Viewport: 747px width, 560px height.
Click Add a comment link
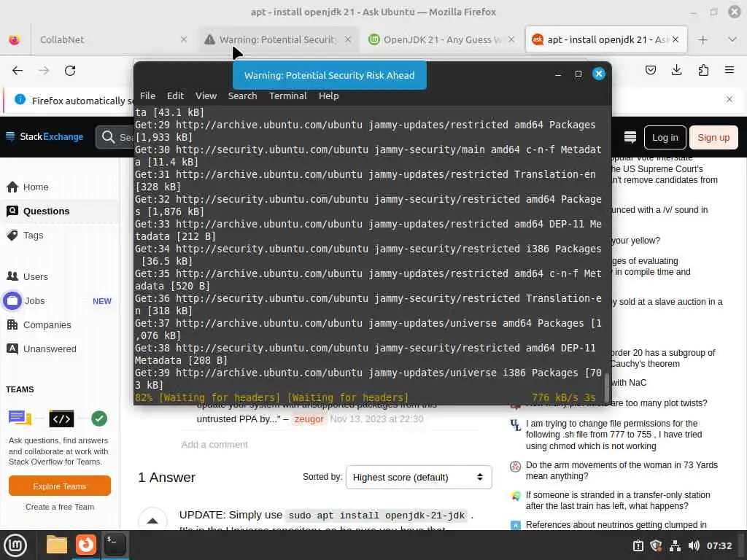(214, 444)
